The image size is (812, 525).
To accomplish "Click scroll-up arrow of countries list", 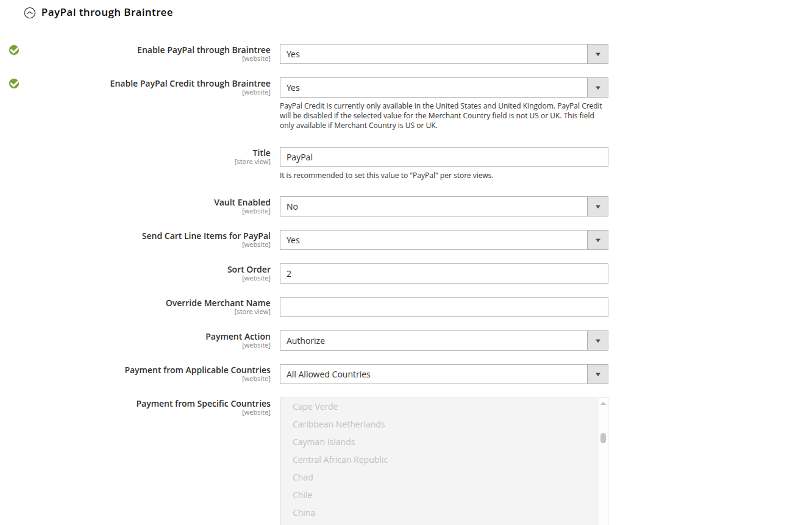I will [603, 403].
